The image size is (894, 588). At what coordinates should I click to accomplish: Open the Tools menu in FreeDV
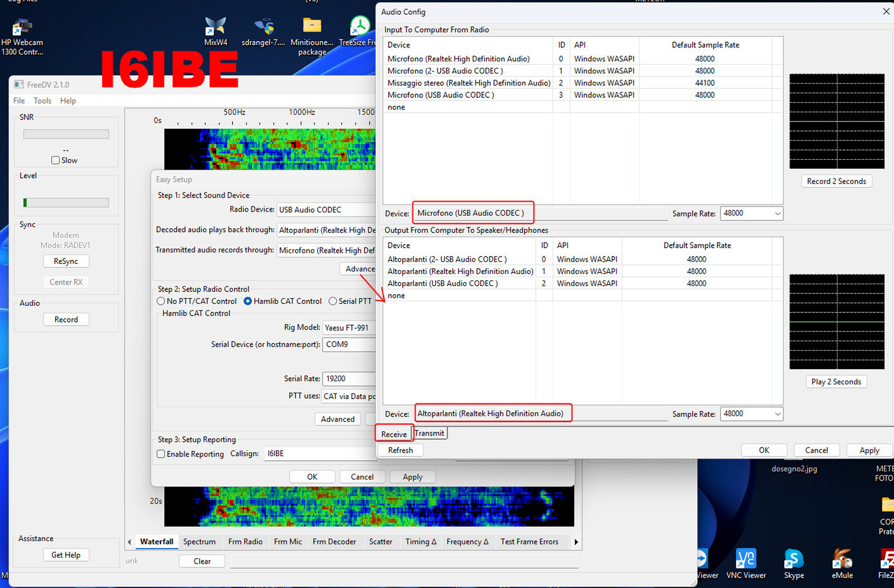click(42, 100)
